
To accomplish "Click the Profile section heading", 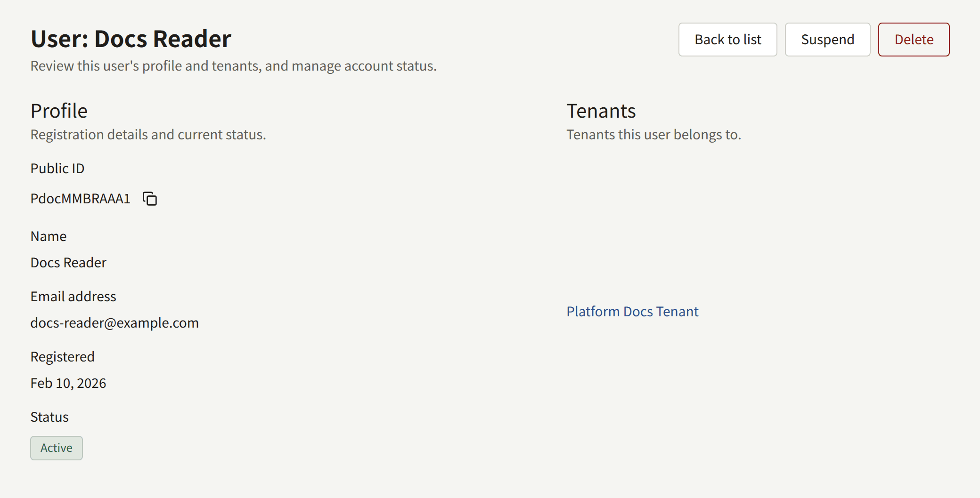I will point(59,111).
